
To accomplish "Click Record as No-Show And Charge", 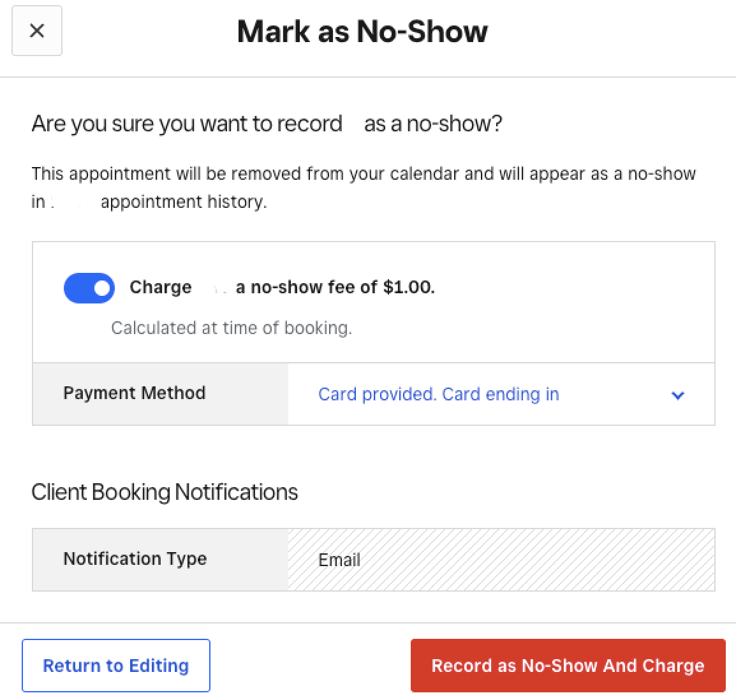I will (x=568, y=666).
